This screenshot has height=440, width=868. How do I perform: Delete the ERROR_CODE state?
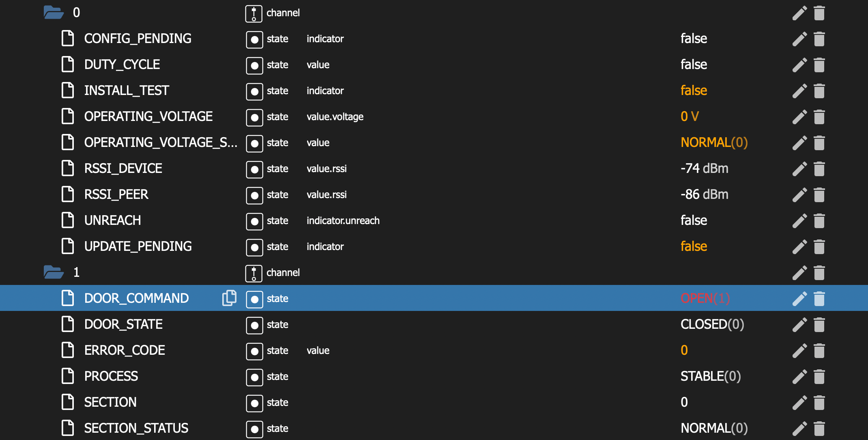pos(819,350)
